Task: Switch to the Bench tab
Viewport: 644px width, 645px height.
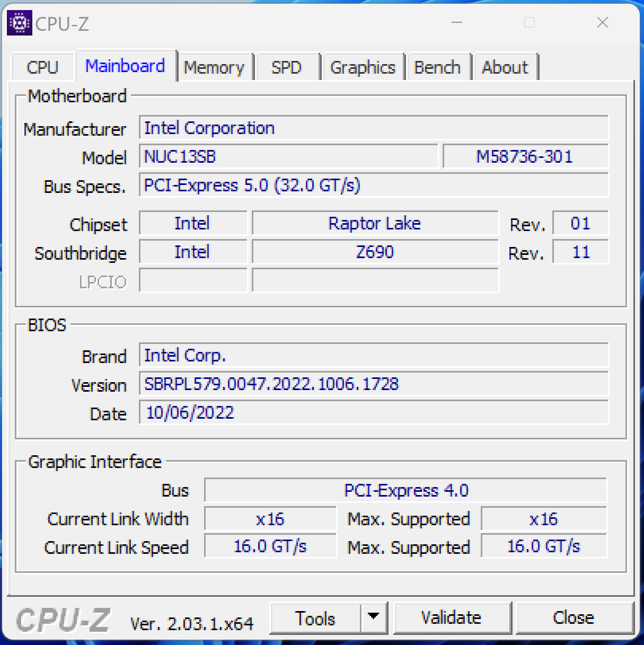Action: tap(437, 67)
